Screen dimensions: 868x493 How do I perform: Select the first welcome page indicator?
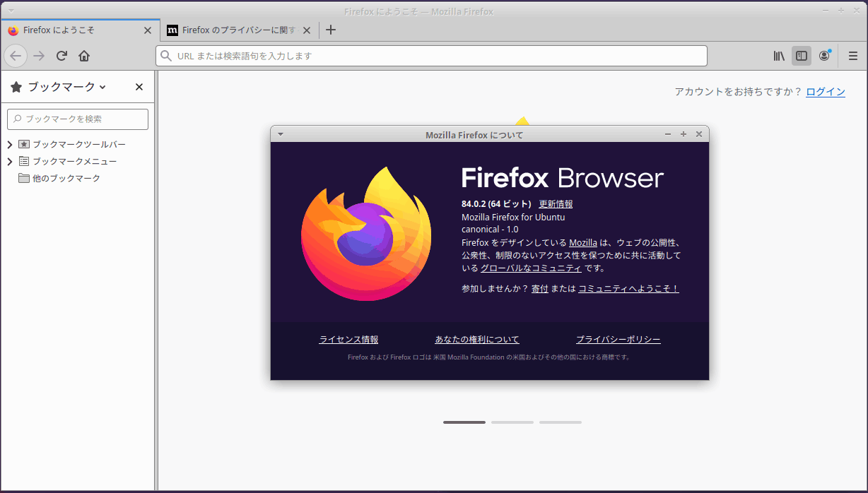pyautogui.click(x=464, y=422)
